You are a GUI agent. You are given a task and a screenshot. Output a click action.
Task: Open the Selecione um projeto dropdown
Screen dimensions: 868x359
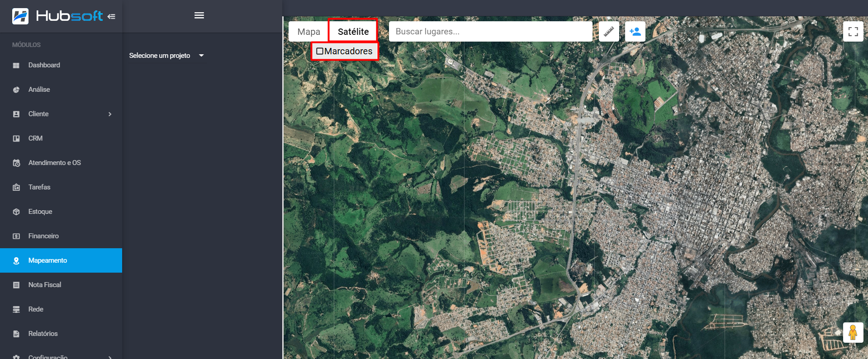click(x=166, y=56)
